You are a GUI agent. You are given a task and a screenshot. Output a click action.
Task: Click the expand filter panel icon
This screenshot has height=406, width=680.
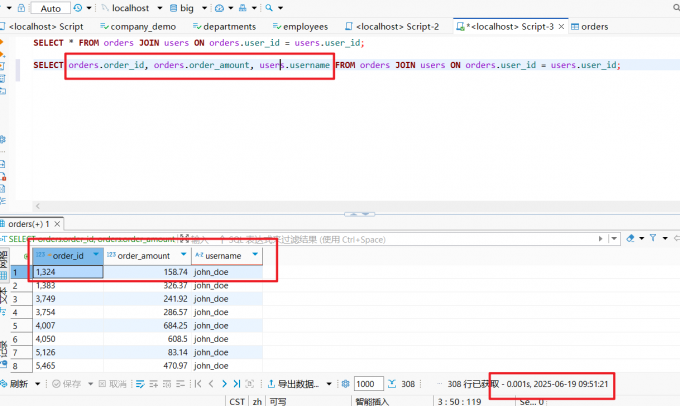coord(185,238)
